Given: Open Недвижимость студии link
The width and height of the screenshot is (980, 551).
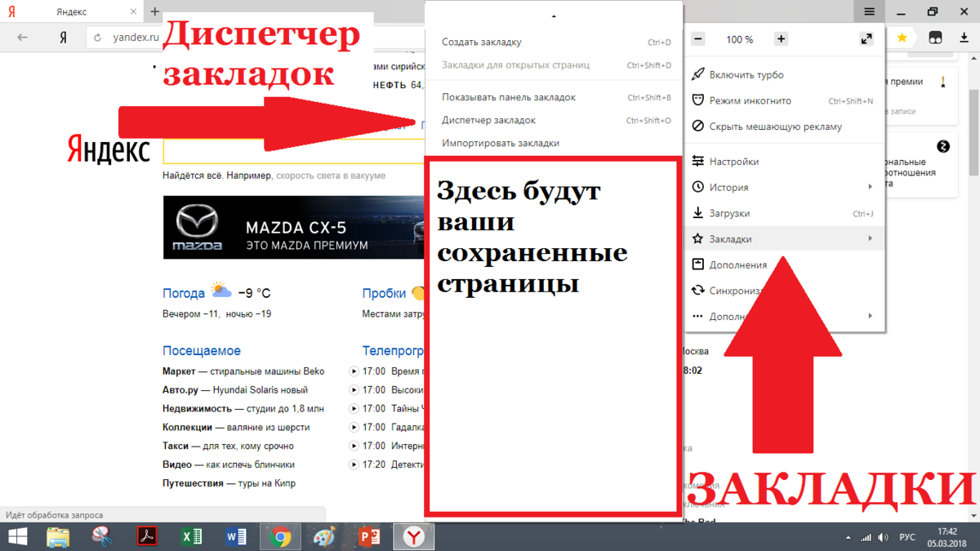Looking at the screenshot, I should pyautogui.click(x=243, y=409).
